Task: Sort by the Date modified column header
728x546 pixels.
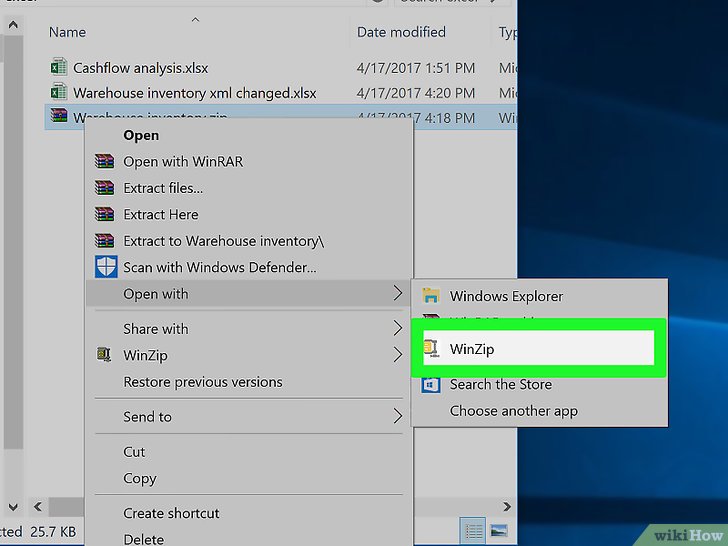Action: point(401,32)
